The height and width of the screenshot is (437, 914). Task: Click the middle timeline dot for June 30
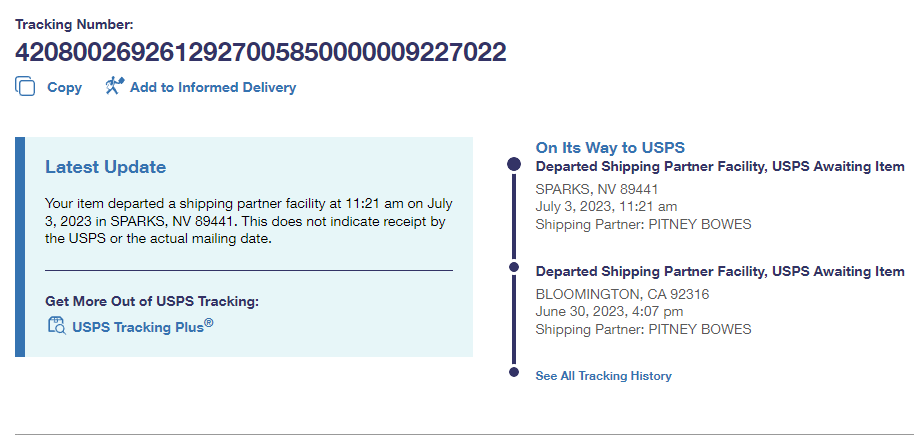(514, 267)
